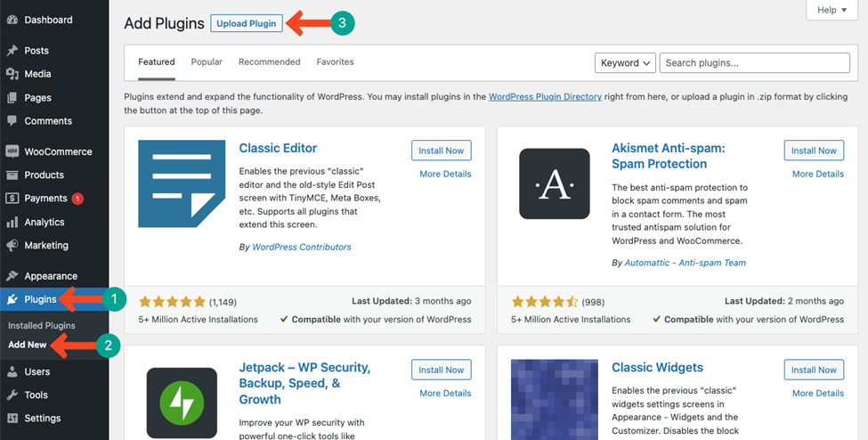Screen dimensions: 868x440
Task: Click the Plugins plug icon
Action: (12, 299)
